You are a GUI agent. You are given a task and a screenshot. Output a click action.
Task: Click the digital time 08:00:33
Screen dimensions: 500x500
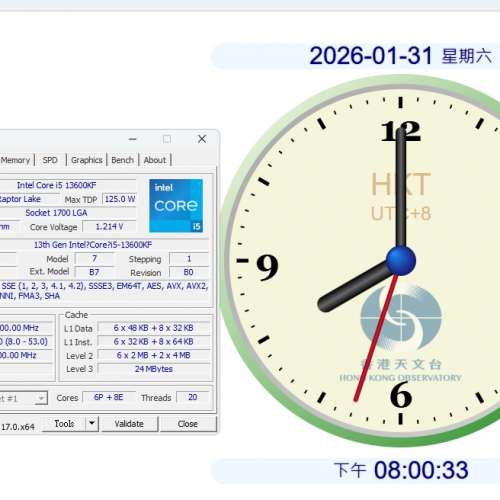tap(421, 470)
